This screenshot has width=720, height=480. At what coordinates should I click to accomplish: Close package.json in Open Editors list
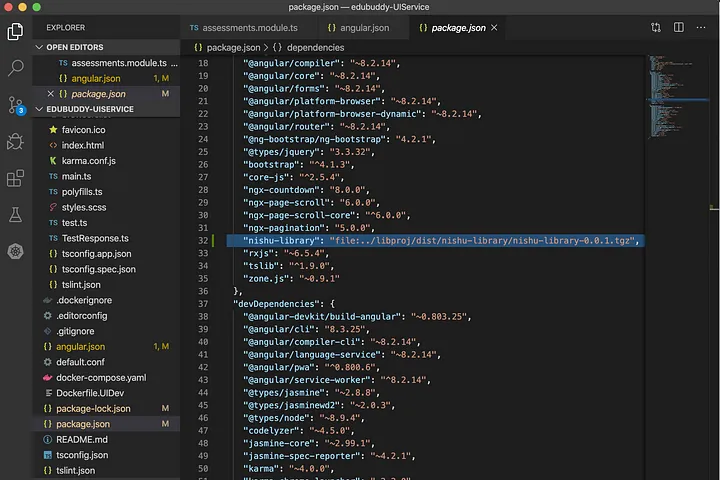point(48,93)
